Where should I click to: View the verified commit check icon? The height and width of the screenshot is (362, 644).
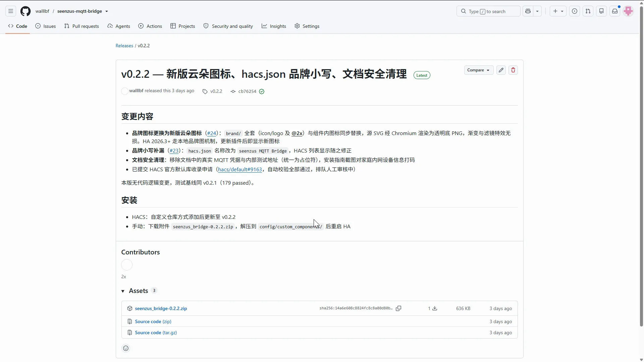click(262, 92)
